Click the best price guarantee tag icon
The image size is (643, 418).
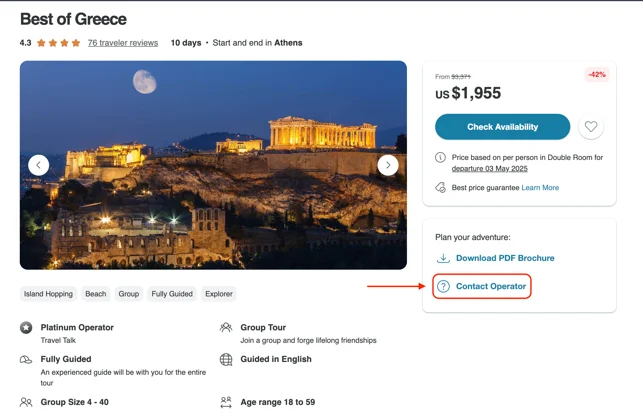point(440,187)
